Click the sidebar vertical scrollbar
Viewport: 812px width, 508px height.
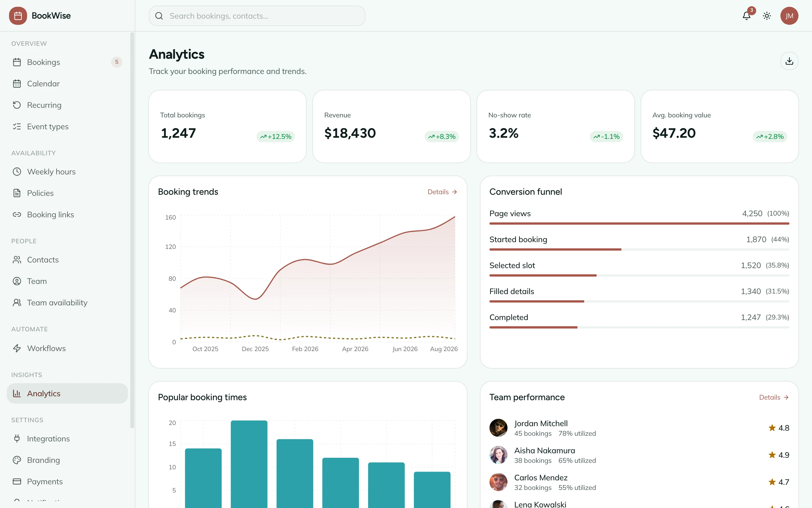132,231
